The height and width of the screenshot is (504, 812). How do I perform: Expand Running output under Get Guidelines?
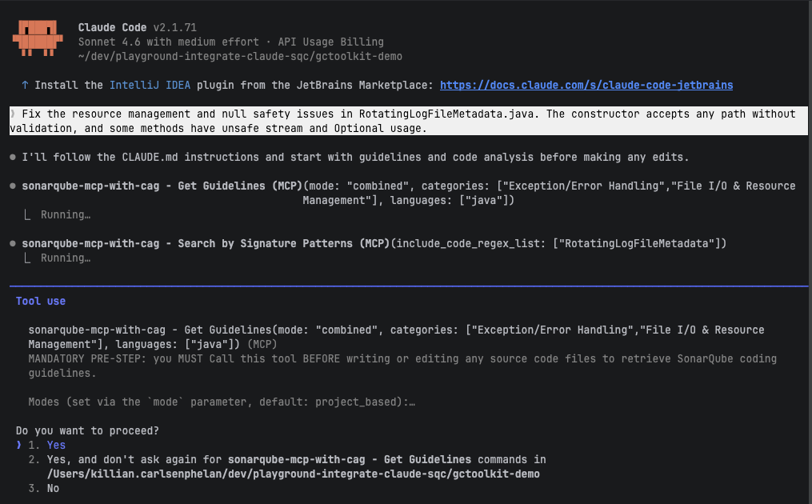coord(65,214)
